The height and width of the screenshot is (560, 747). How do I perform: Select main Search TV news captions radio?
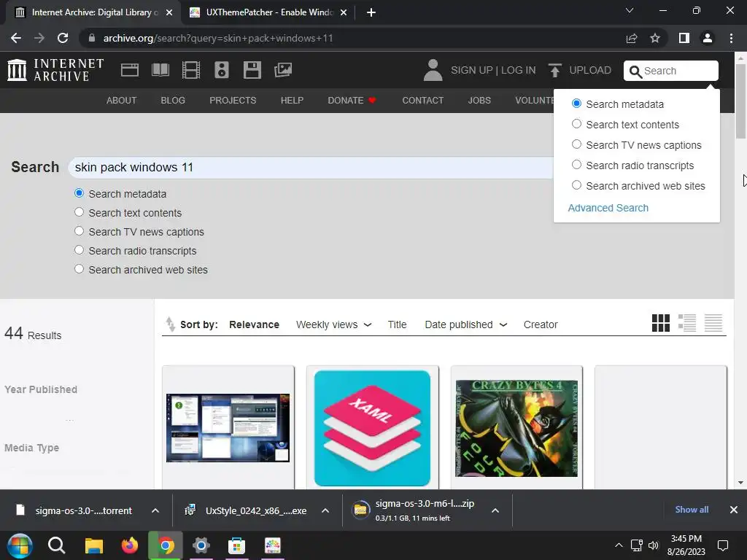(79, 231)
